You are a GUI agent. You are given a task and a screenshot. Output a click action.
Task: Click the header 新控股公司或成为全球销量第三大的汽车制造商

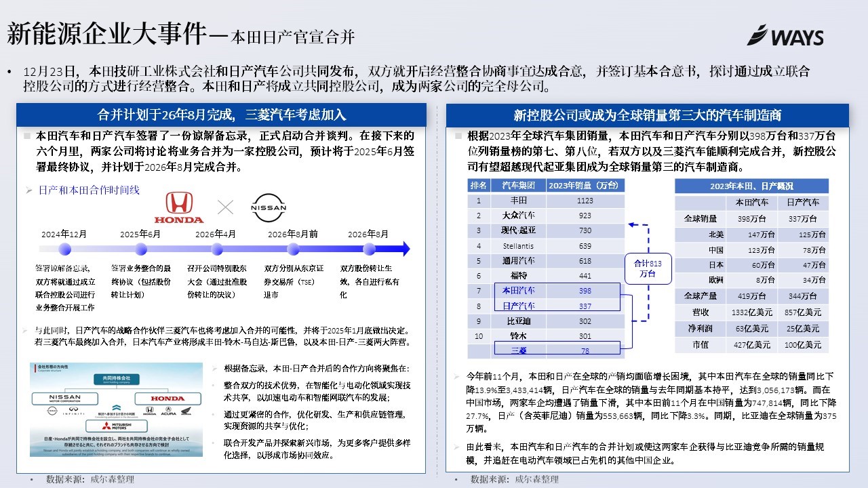[x=648, y=115]
